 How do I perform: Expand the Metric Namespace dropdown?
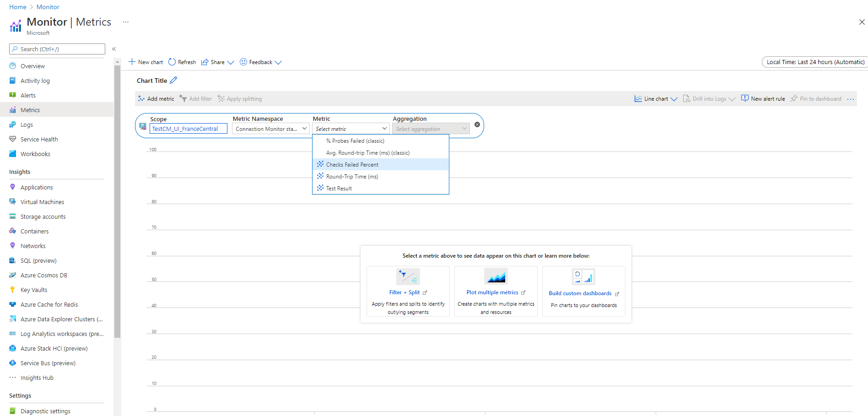pyautogui.click(x=270, y=129)
